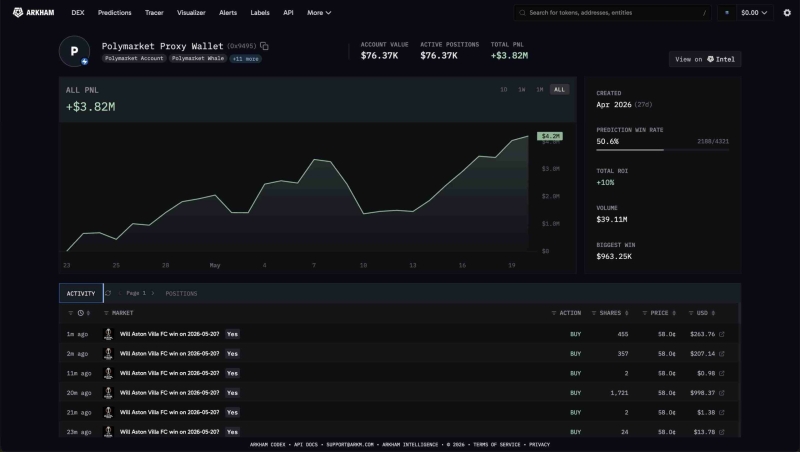Select the 1D chart range
The height and width of the screenshot is (452, 800).
tap(504, 90)
